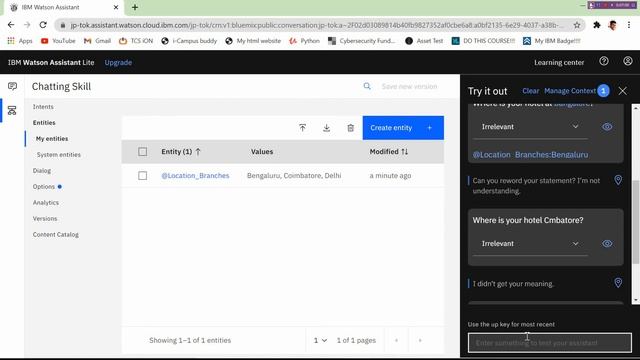This screenshot has width=640, height=360.
Task: Bookmark this page with star icon
Action: pyautogui.click(x=577, y=25)
